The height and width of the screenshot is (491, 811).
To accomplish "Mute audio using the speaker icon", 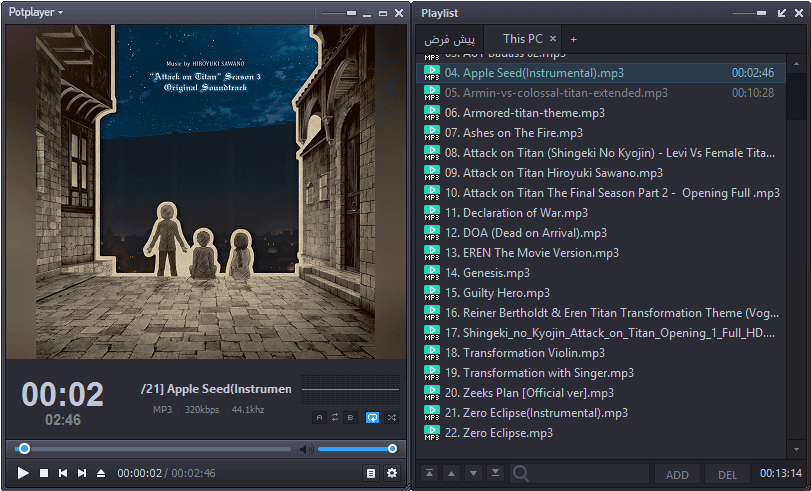I will [x=307, y=449].
